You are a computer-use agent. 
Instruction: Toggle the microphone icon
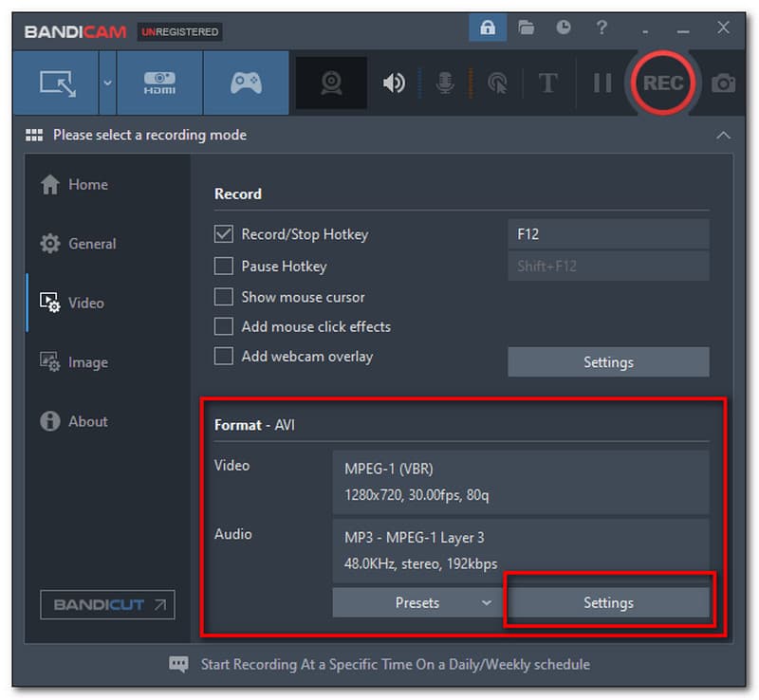444,83
